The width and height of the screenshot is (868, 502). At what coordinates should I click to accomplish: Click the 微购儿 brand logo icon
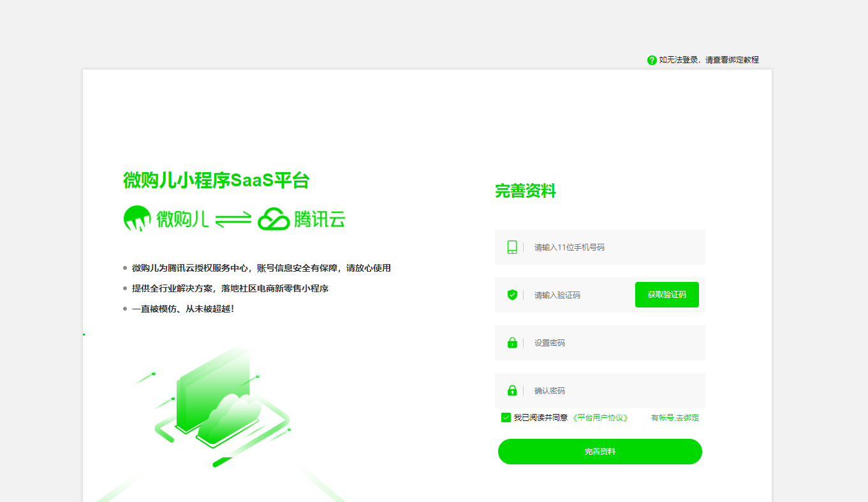coord(137,219)
